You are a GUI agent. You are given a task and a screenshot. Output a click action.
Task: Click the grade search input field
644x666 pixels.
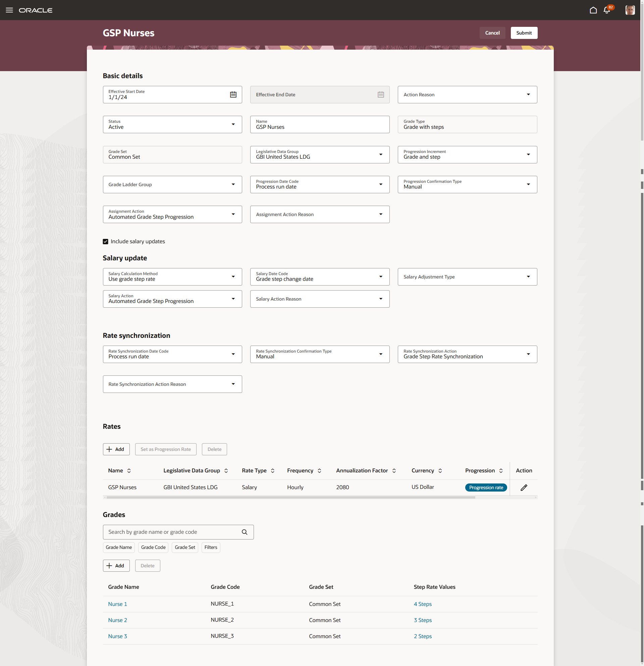point(171,532)
